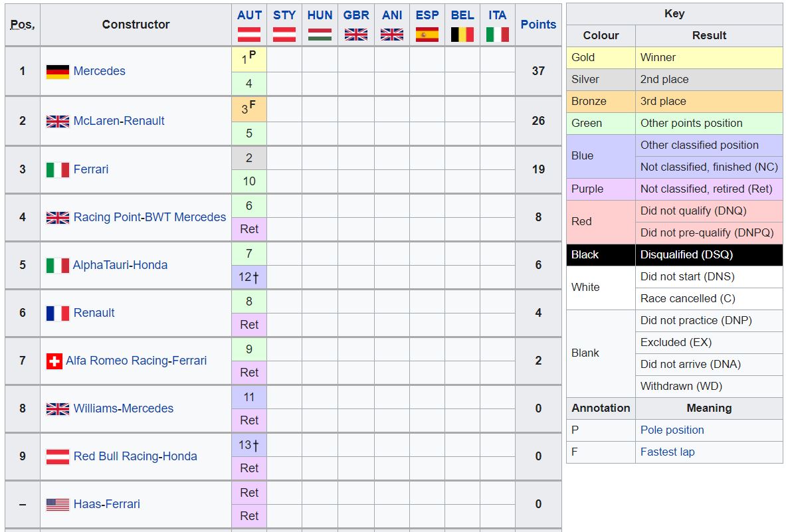Click the Austrian flag beside Red Bull Racing-Honda
The image size is (786, 532).
tap(58, 456)
